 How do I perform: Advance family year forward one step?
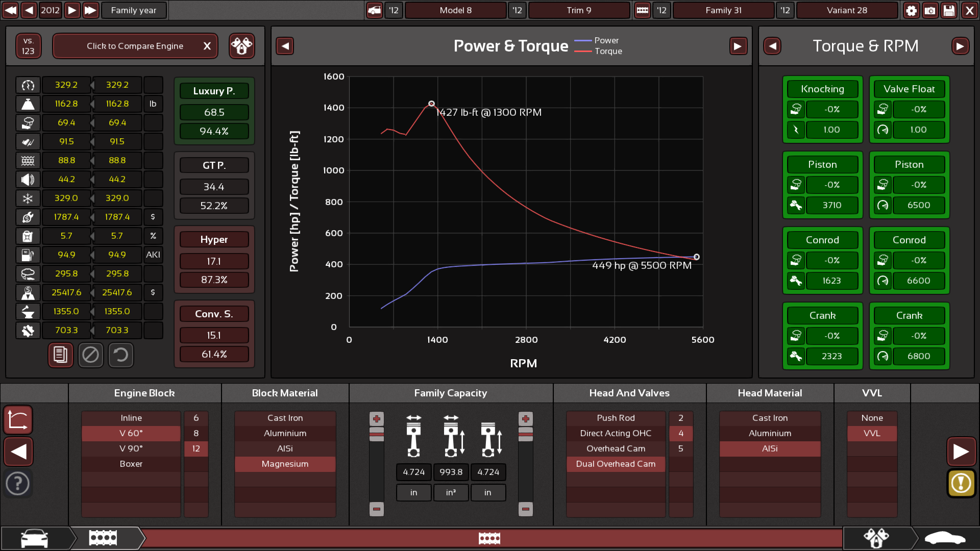[x=72, y=10]
